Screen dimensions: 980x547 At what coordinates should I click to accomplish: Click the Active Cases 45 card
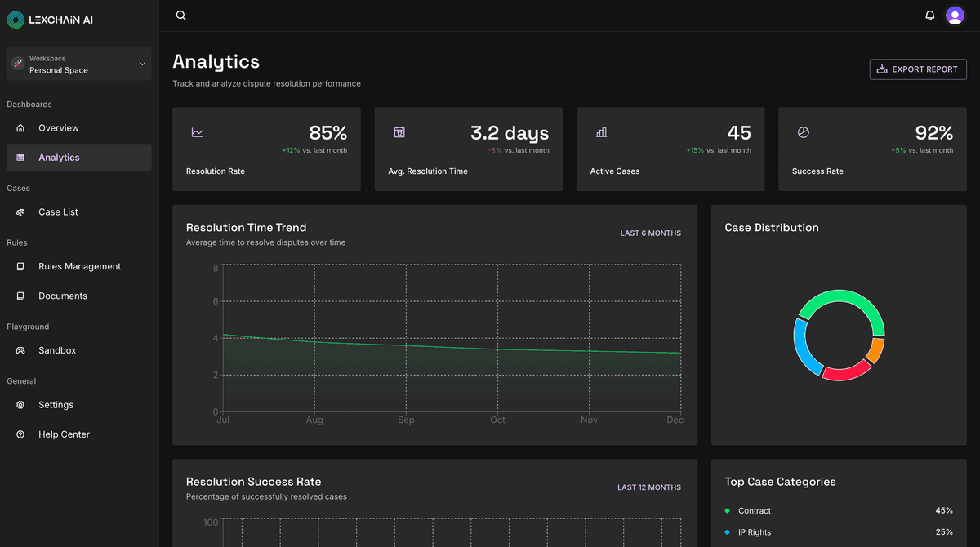coord(670,149)
